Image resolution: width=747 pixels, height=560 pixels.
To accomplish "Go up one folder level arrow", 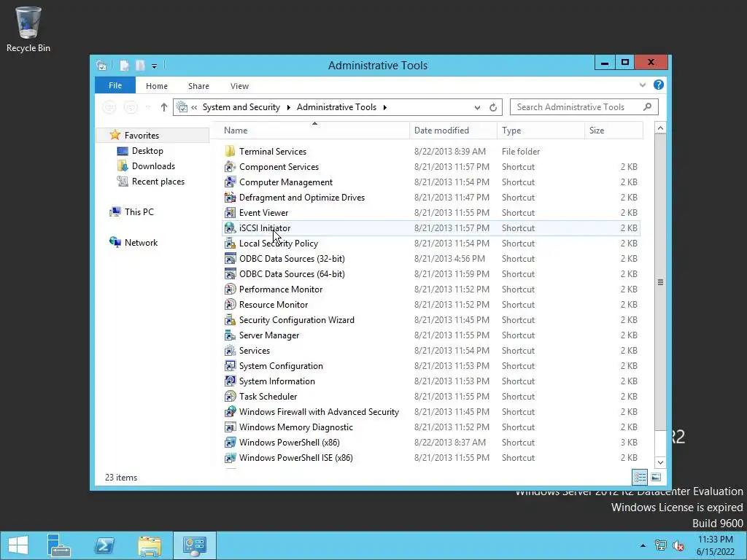I will point(164,107).
